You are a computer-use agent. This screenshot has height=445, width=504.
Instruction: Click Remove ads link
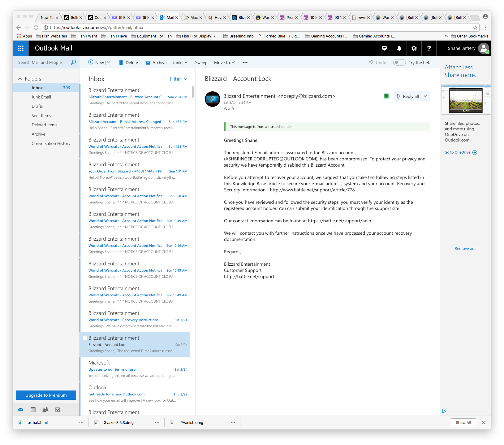pos(465,249)
